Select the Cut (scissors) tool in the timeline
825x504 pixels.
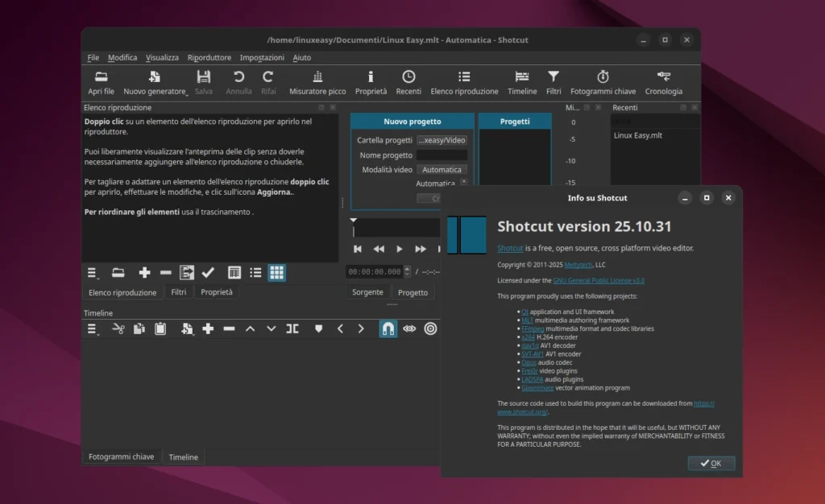118,328
